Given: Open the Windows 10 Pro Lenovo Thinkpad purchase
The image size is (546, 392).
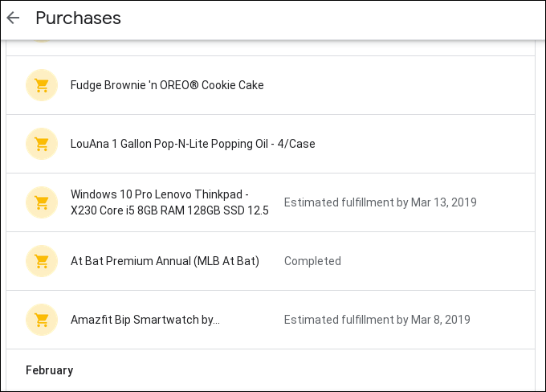Looking at the screenshot, I should click(x=271, y=202).
